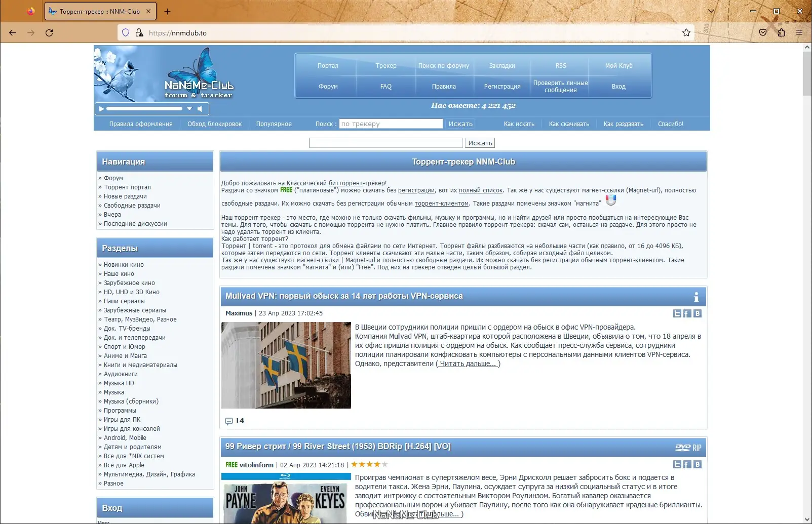Share the Mullvad VPN post on VKontakte
The width and height of the screenshot is (812, 524).
[698, 313]
